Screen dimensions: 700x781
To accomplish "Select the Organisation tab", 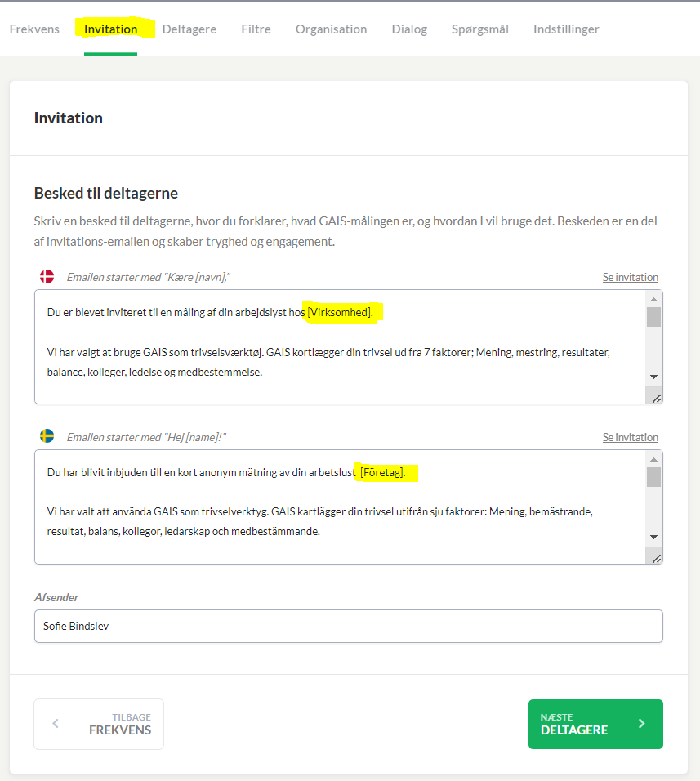I will tap(331, 29).
